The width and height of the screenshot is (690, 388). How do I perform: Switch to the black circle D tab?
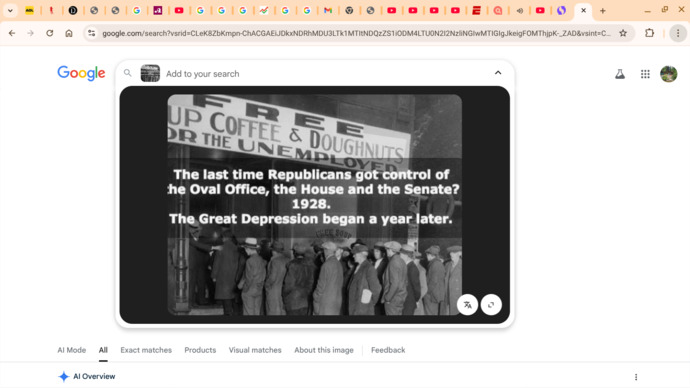point(73,11)
